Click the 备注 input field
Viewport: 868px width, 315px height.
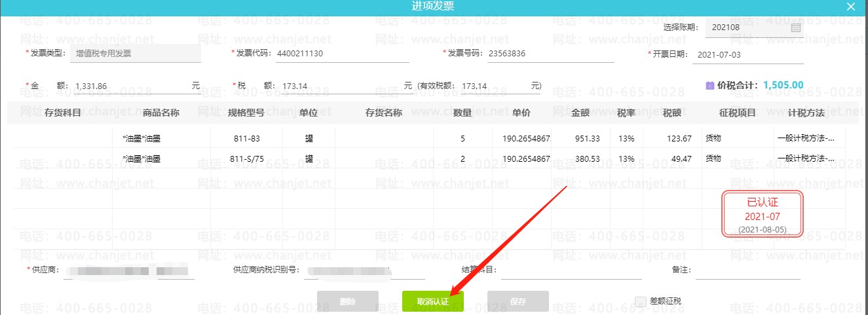[747, 270]
